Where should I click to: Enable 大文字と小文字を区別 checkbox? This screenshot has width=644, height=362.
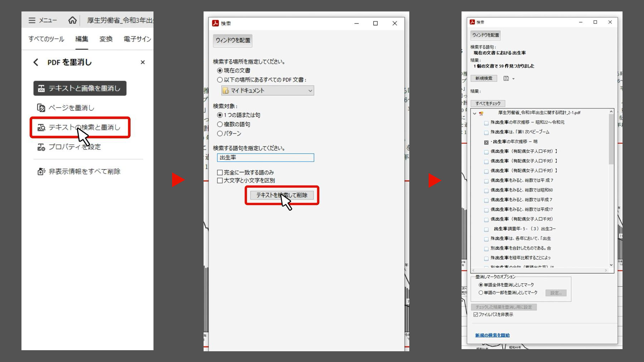[220, 180]
